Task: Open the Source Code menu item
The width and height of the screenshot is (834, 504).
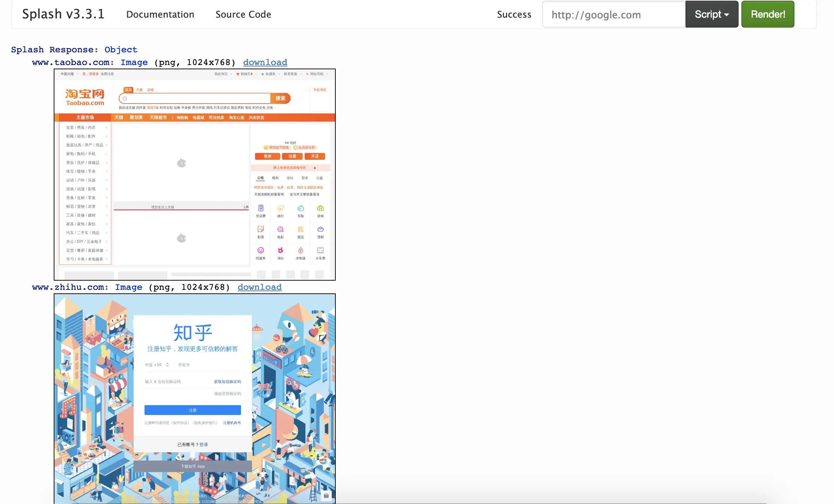Action: click(243, 14)
